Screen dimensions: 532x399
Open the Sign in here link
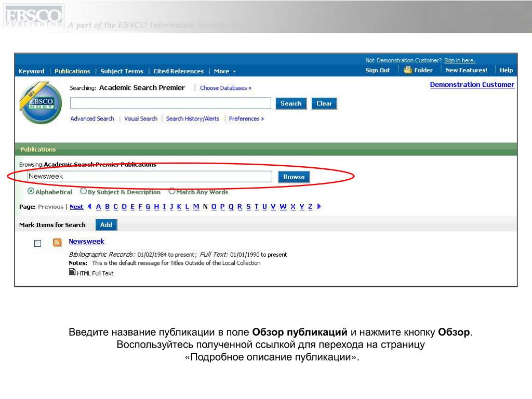pyautogui.click(x=460, y=60)
